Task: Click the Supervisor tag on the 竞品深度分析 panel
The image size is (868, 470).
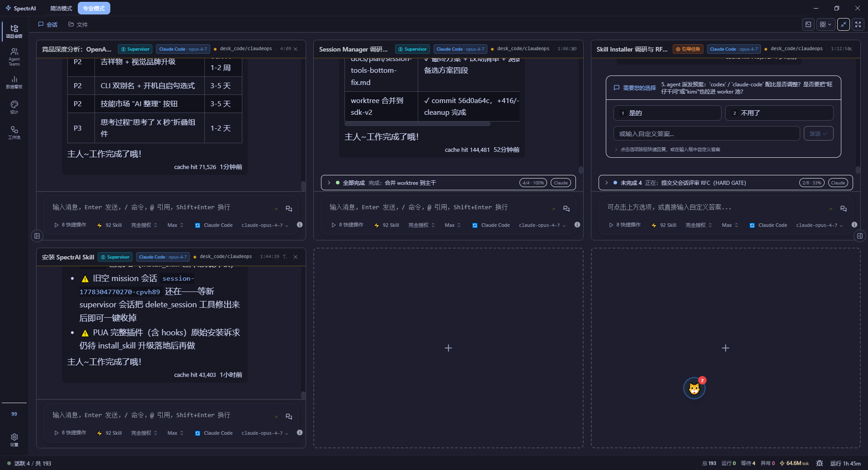Action: tap(135, 49)
